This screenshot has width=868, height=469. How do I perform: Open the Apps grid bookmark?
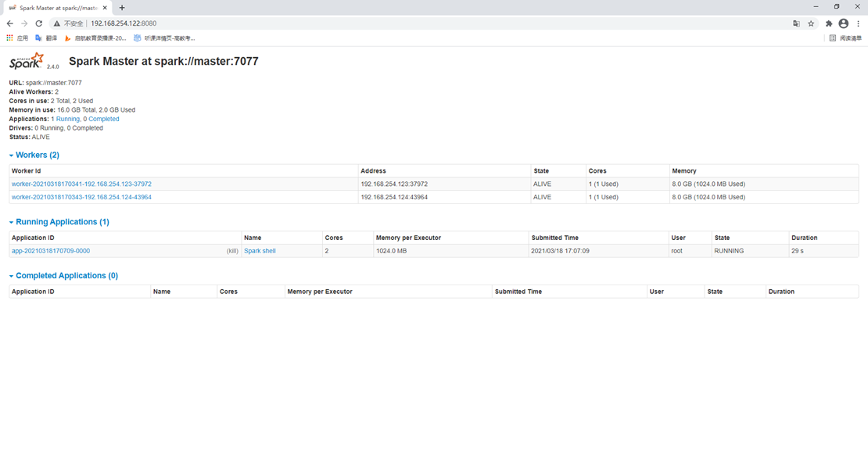tap(17, 38)
